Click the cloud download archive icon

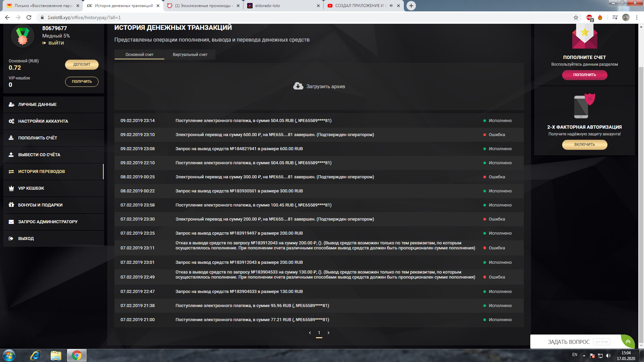tap(298, 86)
